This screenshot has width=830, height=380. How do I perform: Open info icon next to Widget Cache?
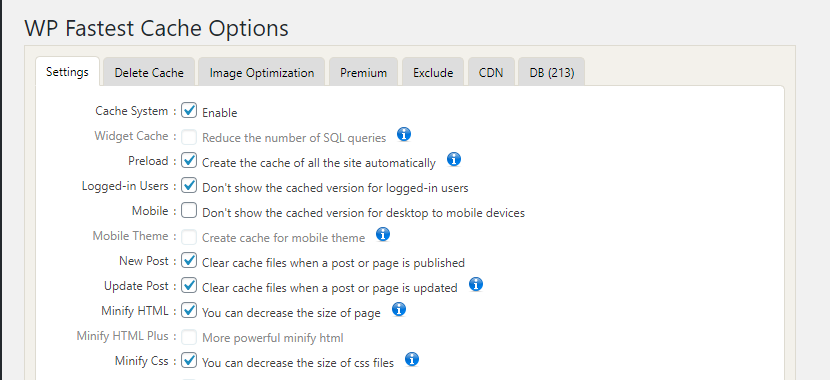point(404,134)
